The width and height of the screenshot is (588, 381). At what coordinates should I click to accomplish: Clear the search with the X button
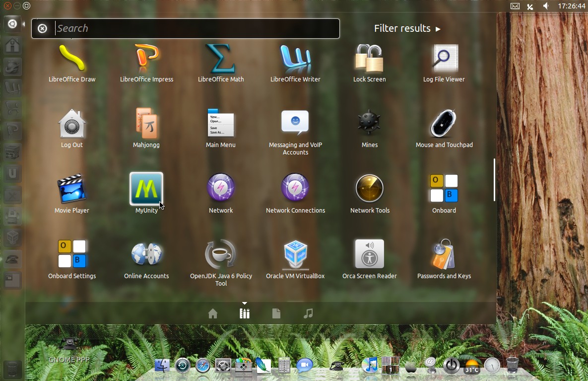point(42,28)
